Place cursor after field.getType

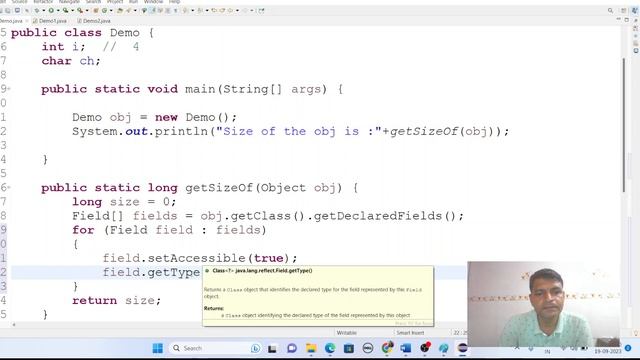pos(200,272)
